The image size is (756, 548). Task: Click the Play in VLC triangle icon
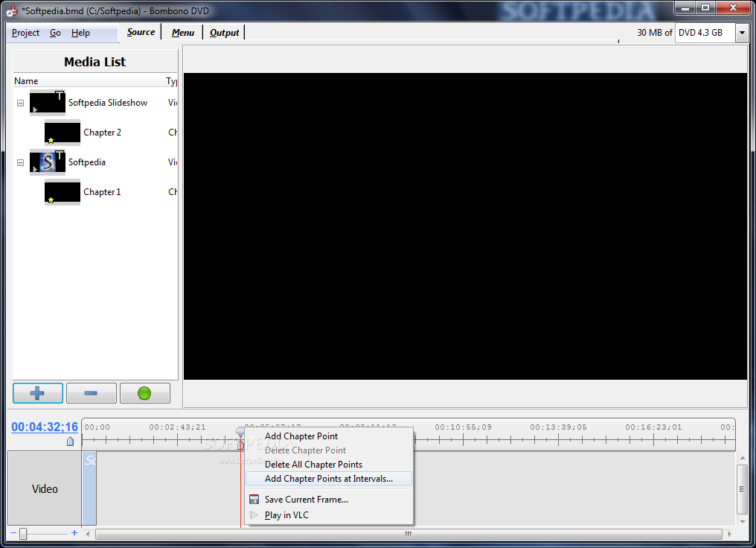[x=254, y=515]
